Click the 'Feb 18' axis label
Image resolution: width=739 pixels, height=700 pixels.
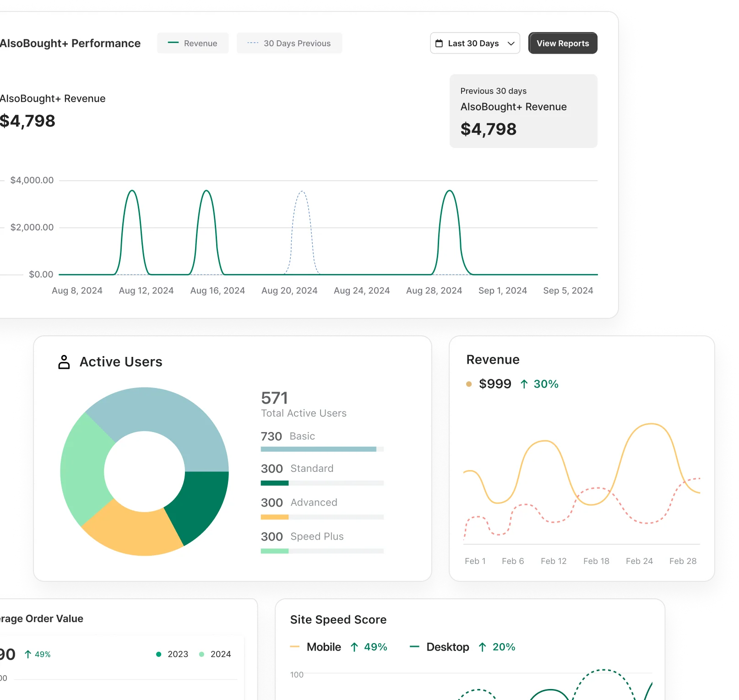pyautogui.click(x=596, y=561)
